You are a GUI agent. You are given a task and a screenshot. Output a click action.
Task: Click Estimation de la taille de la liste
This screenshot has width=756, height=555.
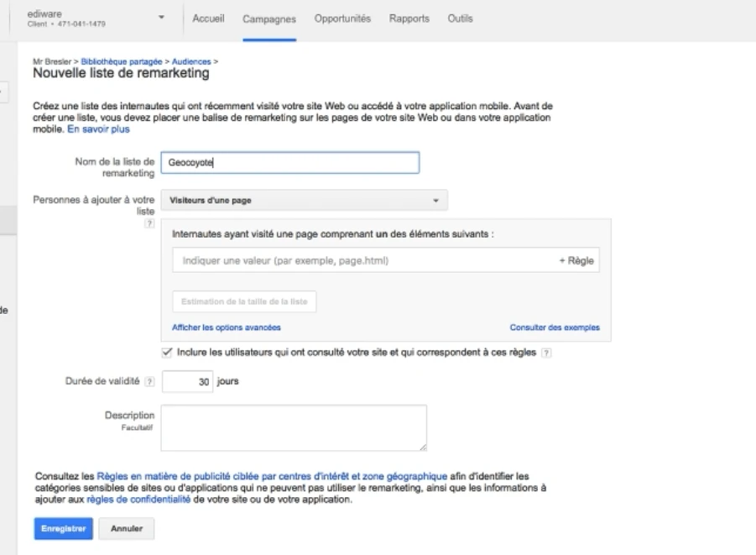(244, 301)
